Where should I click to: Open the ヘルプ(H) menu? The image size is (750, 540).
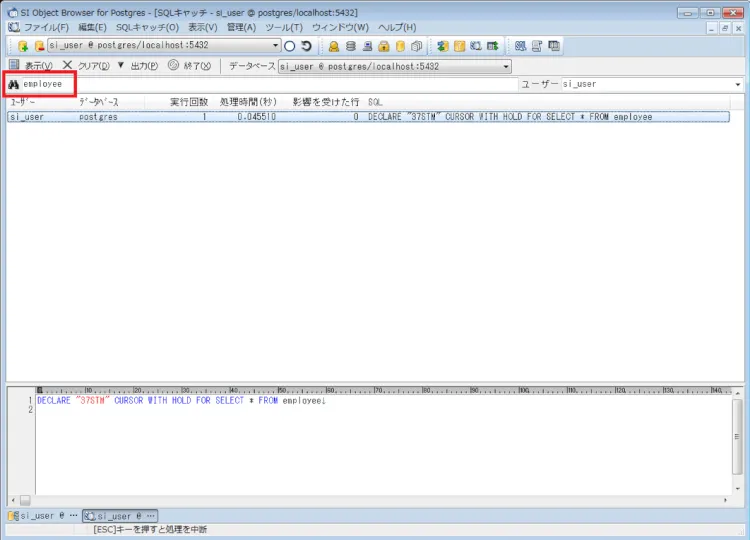tap(397, 27)
